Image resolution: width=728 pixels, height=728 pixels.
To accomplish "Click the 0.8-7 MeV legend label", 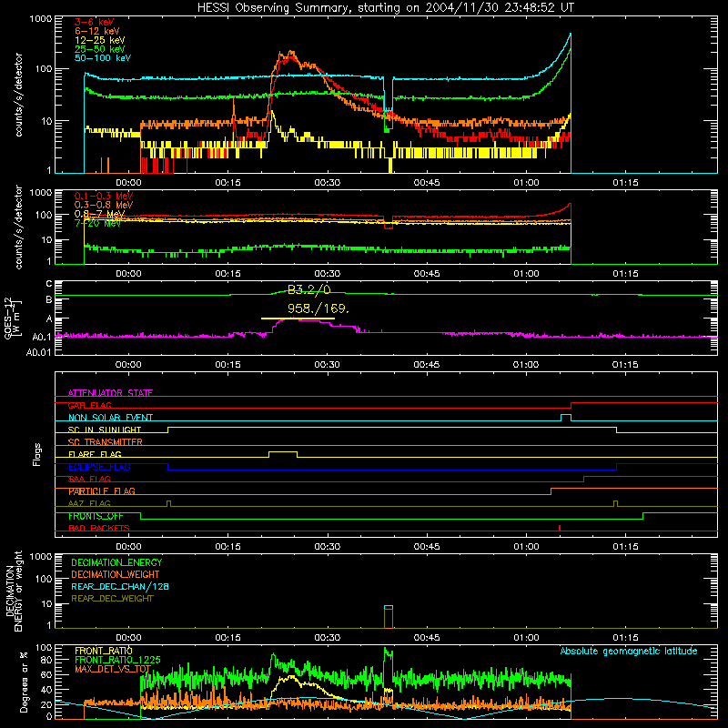I will click(99, 214).
